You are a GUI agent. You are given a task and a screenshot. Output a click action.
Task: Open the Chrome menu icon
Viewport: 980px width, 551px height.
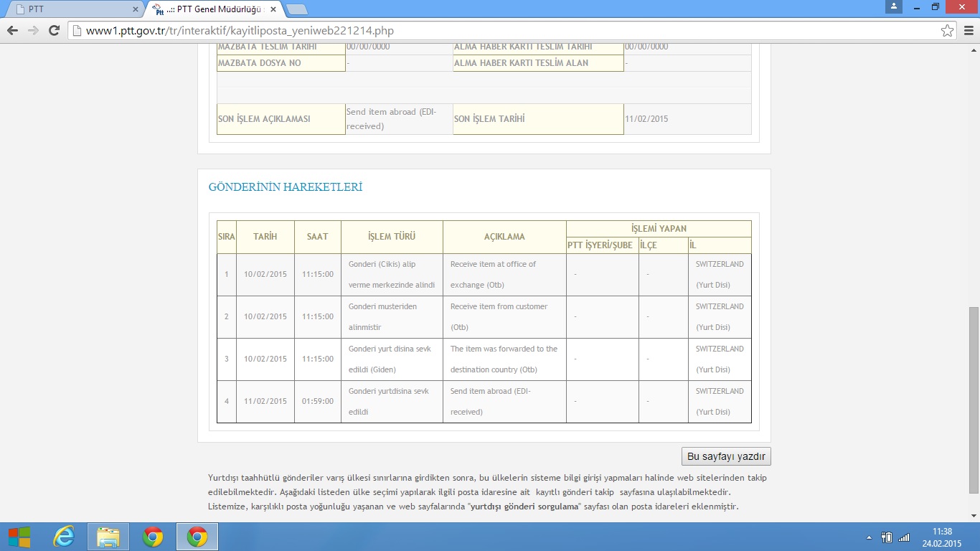968,31
